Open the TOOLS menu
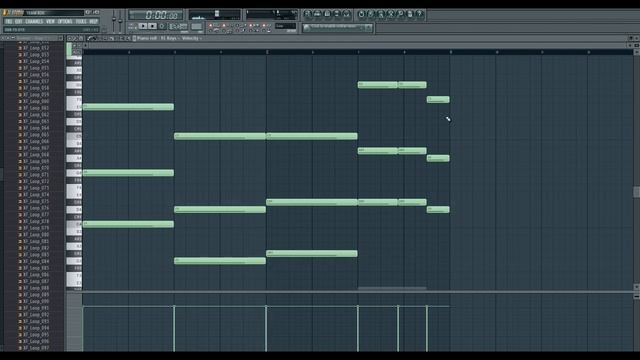The height and width of the screenshot is (360, 640). coord(81,21)
